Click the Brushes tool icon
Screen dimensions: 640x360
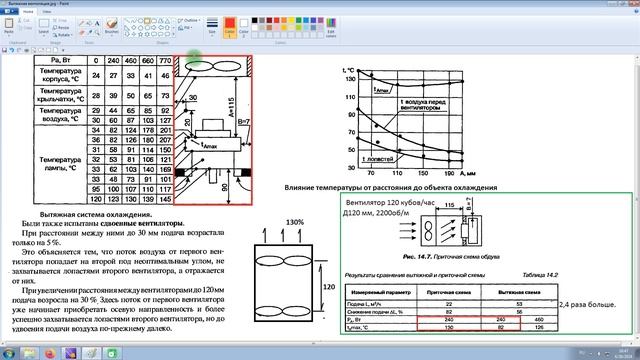tap(111, 23)
